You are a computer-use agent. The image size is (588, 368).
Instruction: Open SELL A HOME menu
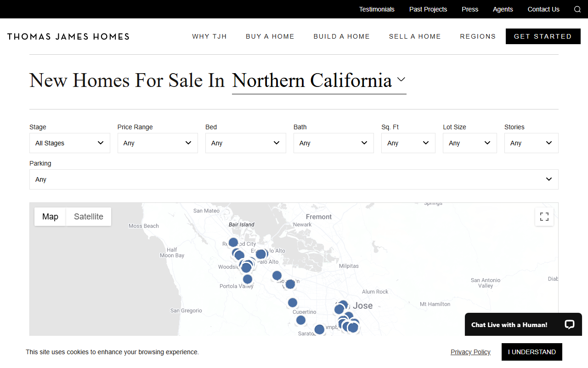pyautogui.click(x=415, y=36)
